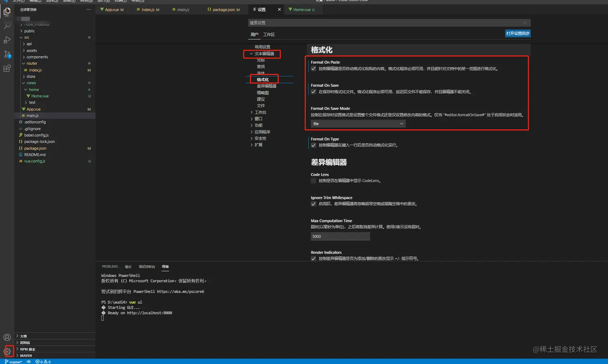Toggle the Format On Save checkbox
Image resolution: width=608 pixels, height=364 pixels.
[313, 92]
